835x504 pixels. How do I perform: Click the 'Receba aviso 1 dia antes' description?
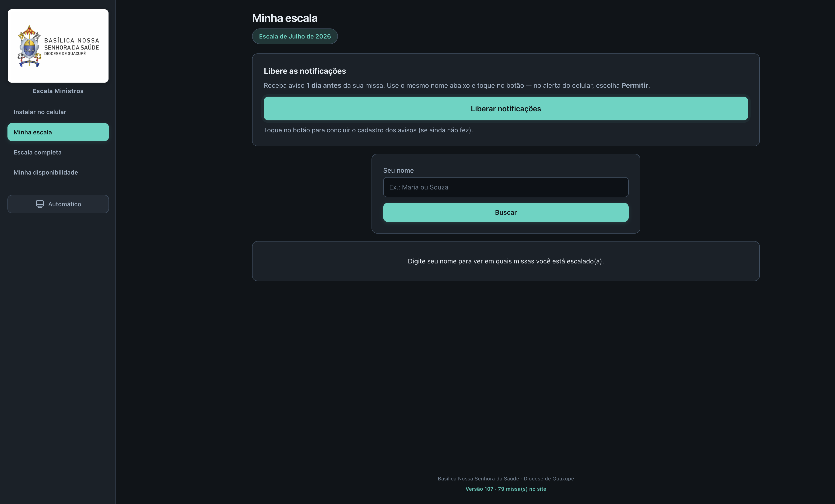click(456, 85)
